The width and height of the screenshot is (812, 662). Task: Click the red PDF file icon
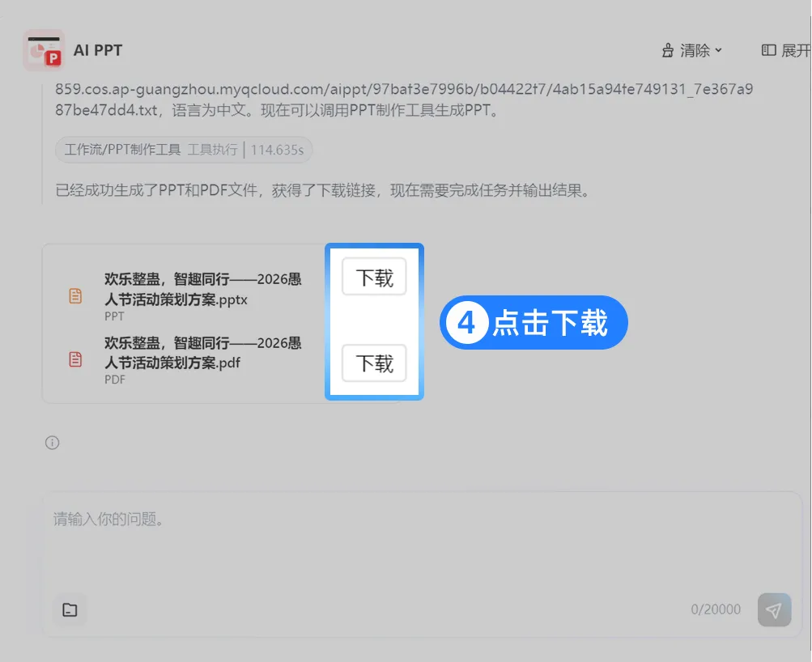[75, 359]
